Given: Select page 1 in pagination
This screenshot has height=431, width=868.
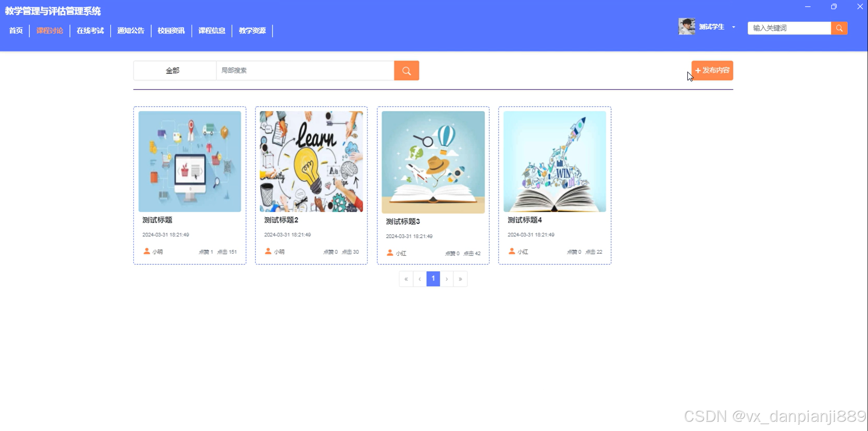Looking at the screenshot, I should [x=433, y=279].
